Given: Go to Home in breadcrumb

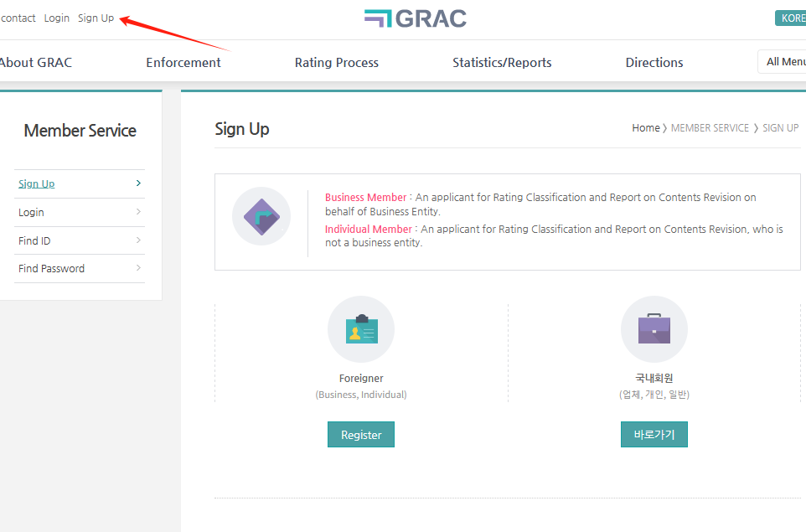Looking at the screenshot, I should pos(646,128).
